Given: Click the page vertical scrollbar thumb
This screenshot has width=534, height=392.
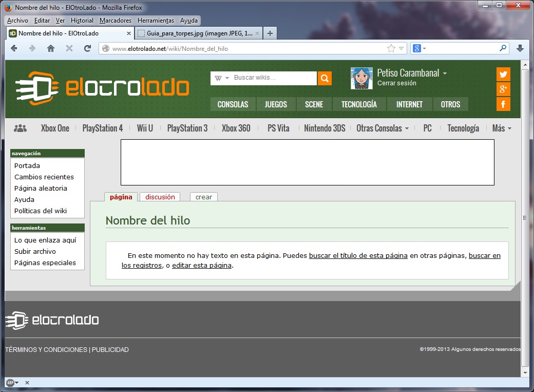Looking at the screenshot, I should pyautogui.click(x=525, y=217).
